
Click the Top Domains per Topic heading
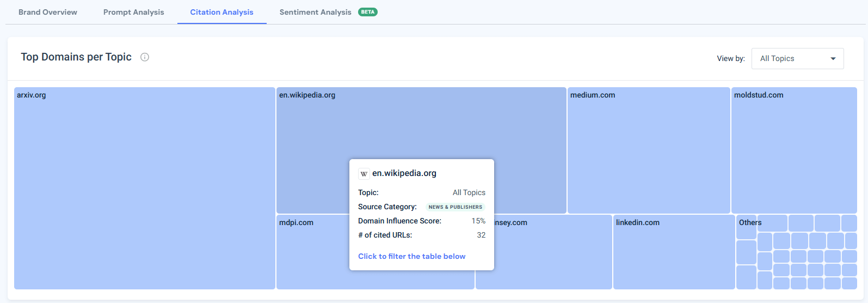(x=76, y=57)
